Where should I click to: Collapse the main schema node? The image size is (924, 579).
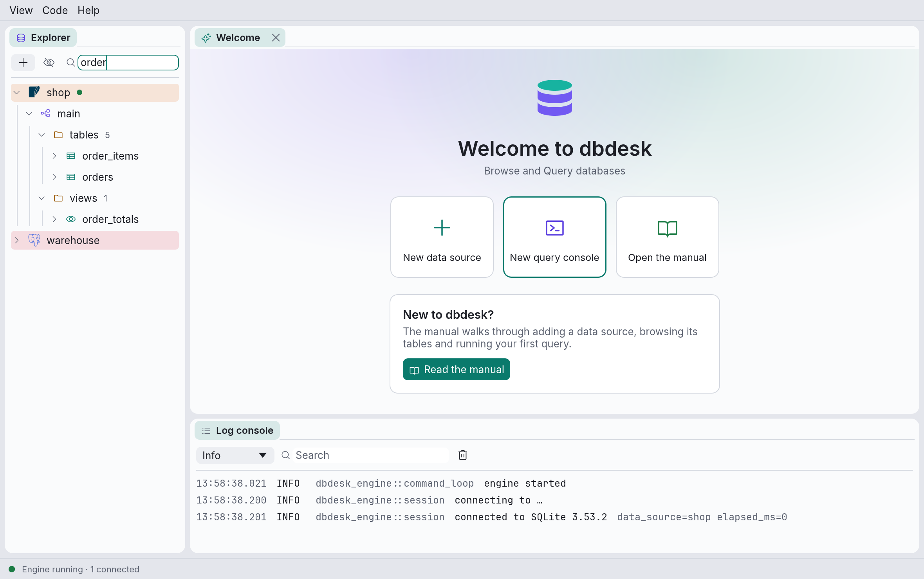29,114
